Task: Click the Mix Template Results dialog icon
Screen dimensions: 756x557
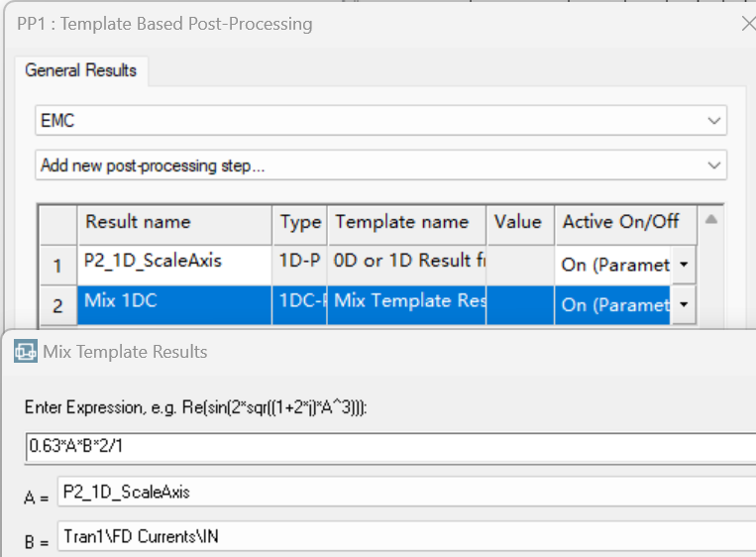Action: coord(26,352)
